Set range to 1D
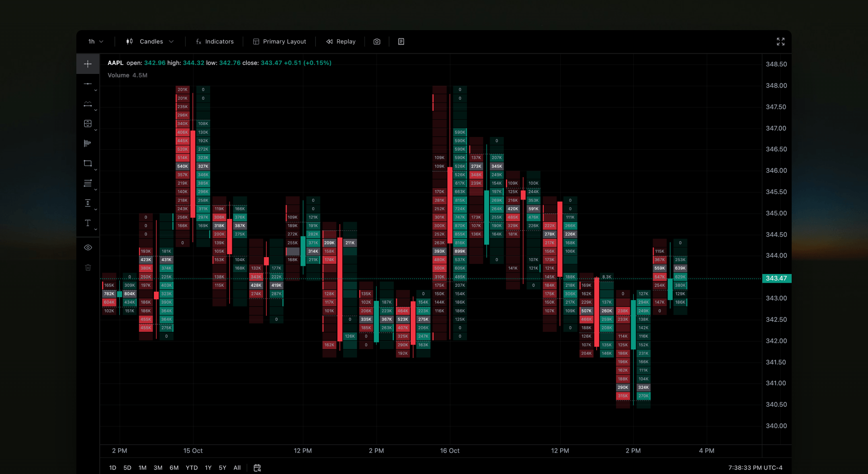 pos(113,468)
